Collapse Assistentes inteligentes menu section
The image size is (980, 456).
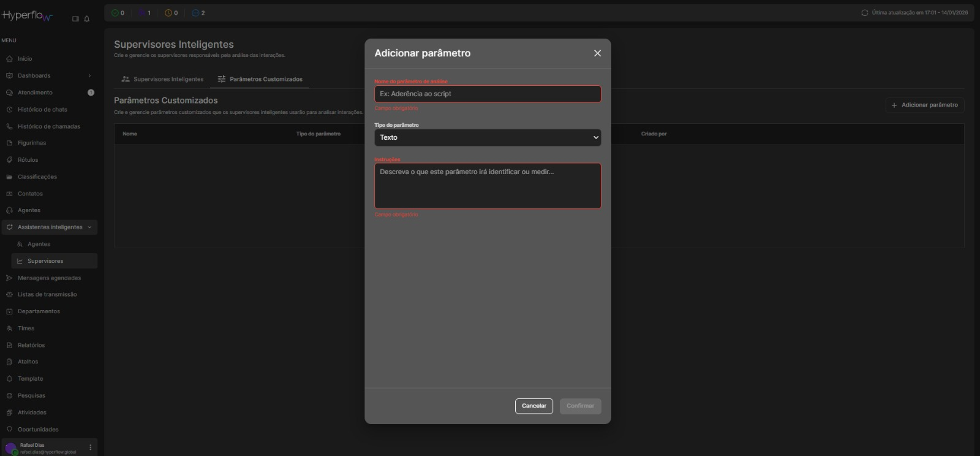(89, 227)
